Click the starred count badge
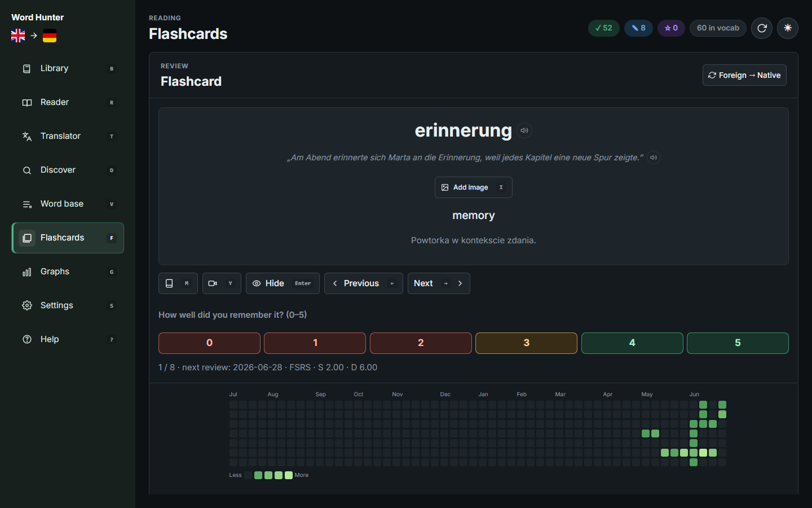812x508 pixels. click(x=671, y=28)
